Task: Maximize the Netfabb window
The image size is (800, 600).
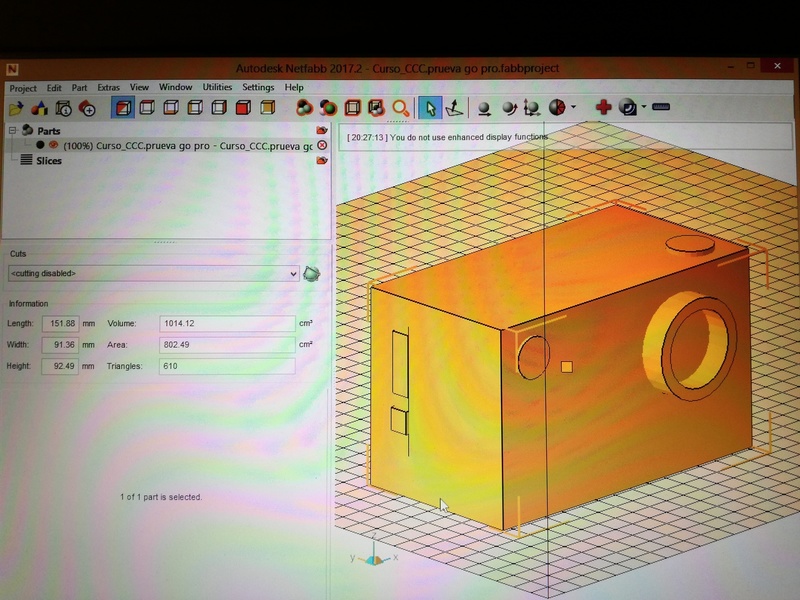Action: pos(751,66)
